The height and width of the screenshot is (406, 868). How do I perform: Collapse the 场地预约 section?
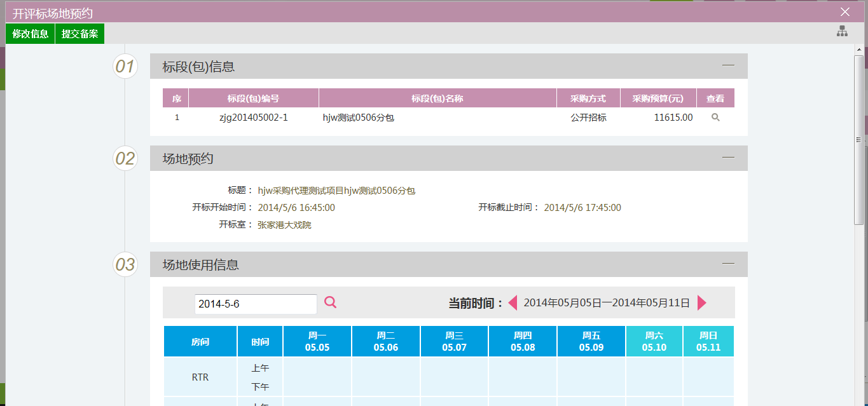[728, 158]
